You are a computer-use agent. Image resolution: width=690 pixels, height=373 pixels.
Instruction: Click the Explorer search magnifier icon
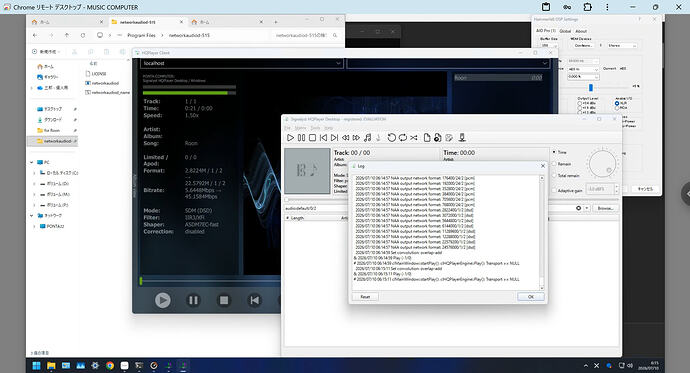(335, 35)
